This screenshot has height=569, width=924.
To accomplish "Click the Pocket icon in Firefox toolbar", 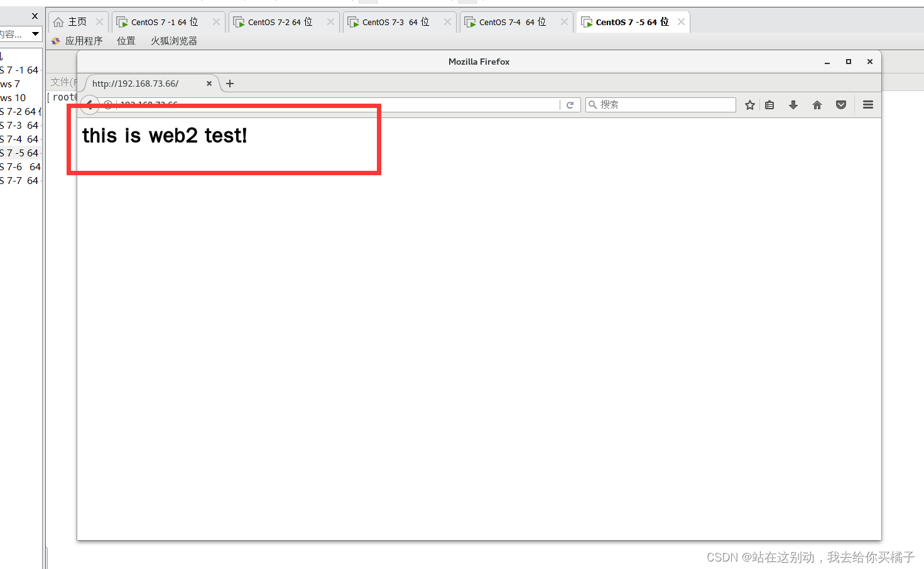I will tap(841, 105).
